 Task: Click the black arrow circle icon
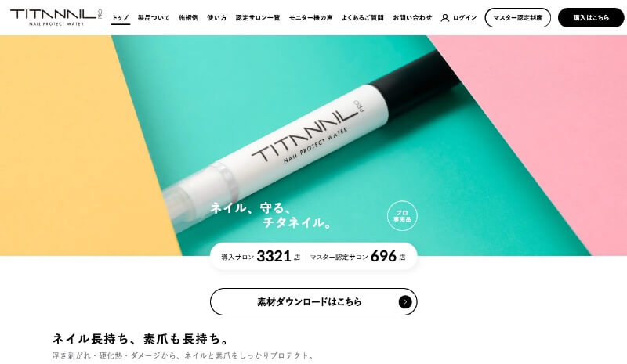pyautogui.click(x=405, y=301)
